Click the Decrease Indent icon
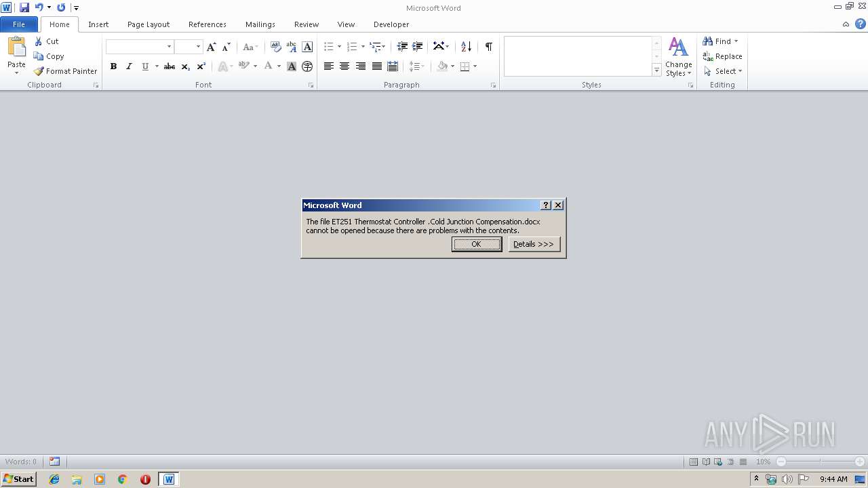Screen dimensions: 868x488 [x=402, y=47]
